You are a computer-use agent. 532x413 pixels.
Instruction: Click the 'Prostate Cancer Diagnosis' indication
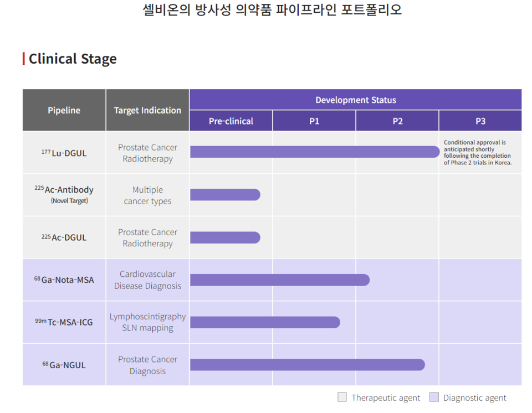147,365
